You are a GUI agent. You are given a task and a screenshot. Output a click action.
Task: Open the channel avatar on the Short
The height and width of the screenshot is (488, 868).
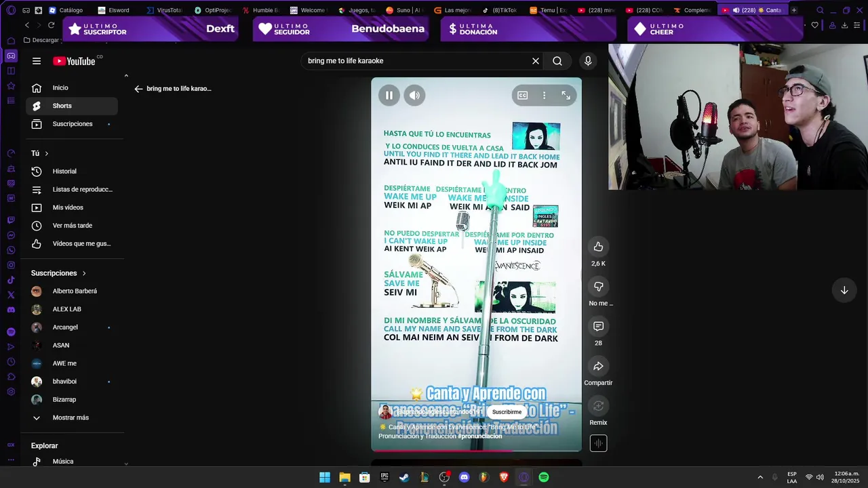point(385,412)
